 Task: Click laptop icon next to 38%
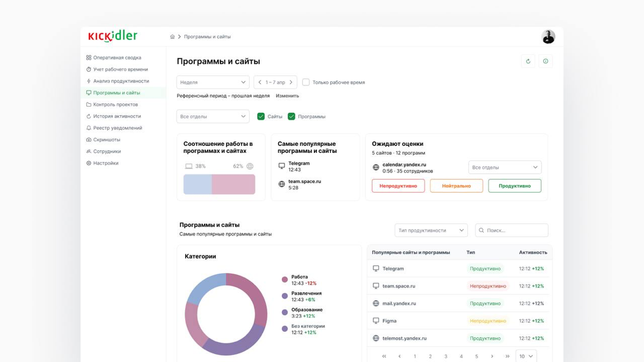(x=189, y=166)
